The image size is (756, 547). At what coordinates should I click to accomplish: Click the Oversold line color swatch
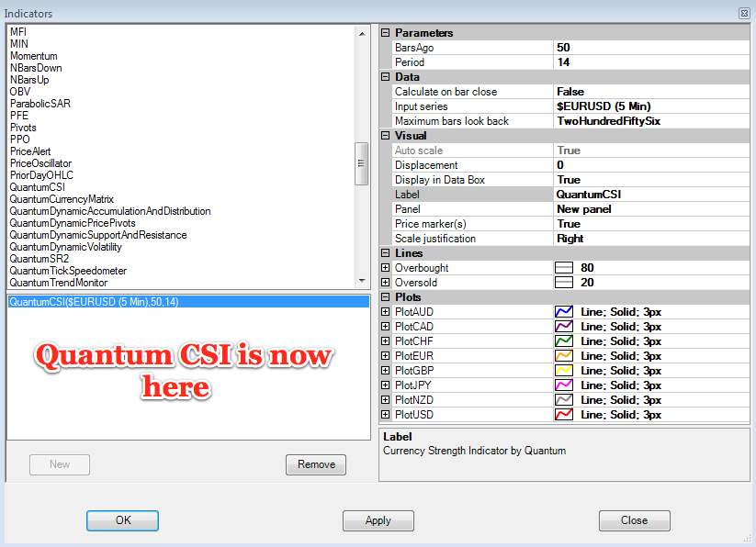click(x=564, y=282)
